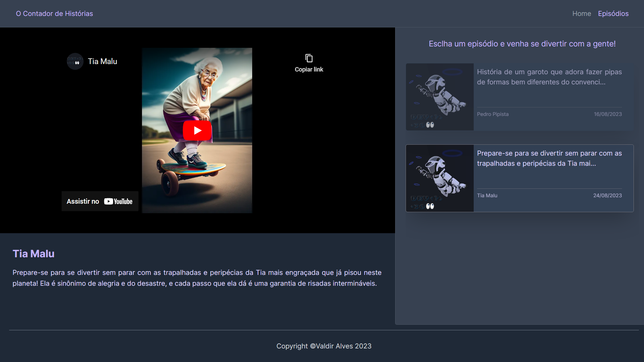The width and height of the screenshot is (644, 362).
Task: Click the Tia Malu video title link
Action: pos(103,61)
